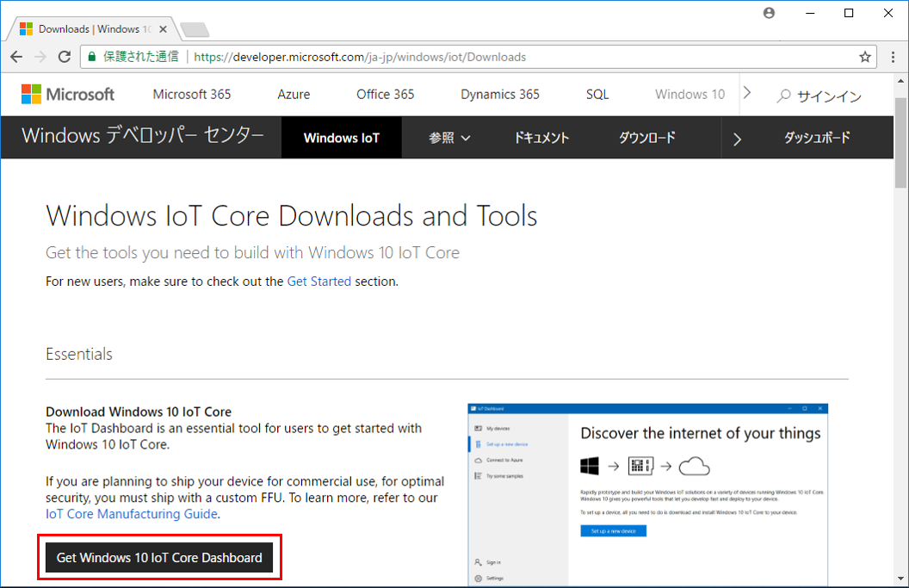Open IoT Core Manufacturing Guide link
This screenshot has height=588, width=909.
(x=132, y=514)
